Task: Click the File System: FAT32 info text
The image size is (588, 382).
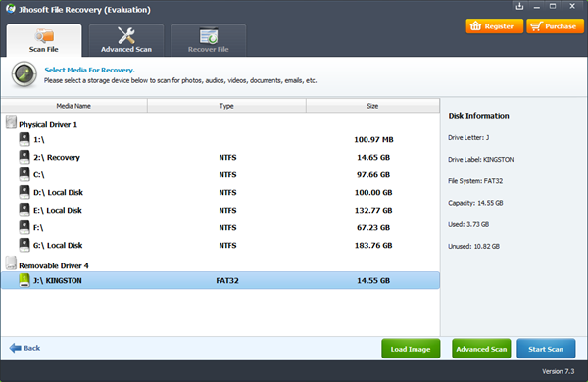Action: (475, 181)
